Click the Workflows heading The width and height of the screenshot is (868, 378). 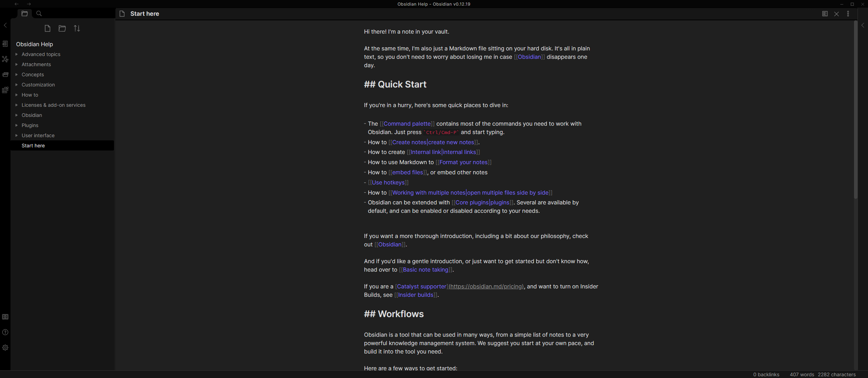394,314
